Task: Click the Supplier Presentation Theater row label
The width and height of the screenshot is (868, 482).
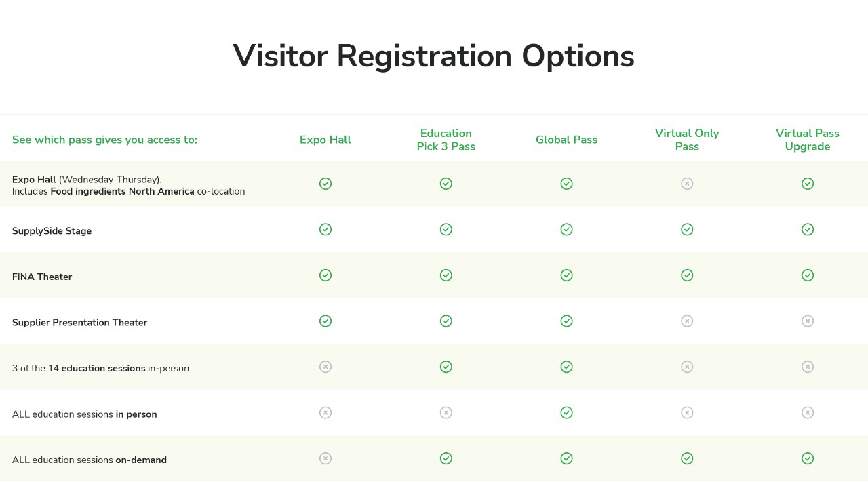Action: [x=79, y=323]
